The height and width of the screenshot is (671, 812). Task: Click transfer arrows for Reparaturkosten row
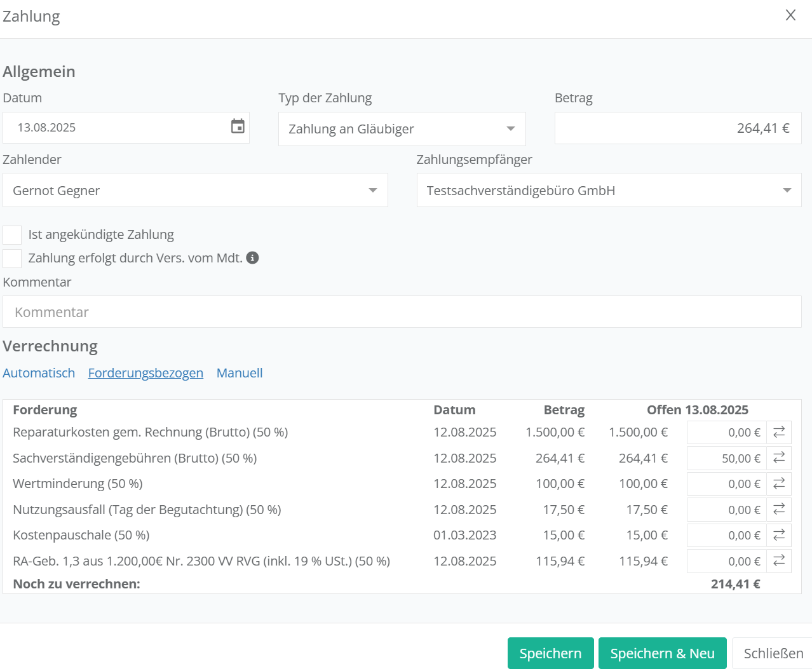[779, 433]
